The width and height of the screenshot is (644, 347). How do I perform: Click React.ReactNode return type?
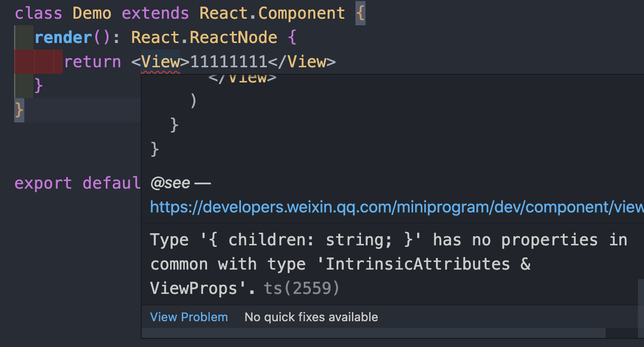click(x=204, y=37)
